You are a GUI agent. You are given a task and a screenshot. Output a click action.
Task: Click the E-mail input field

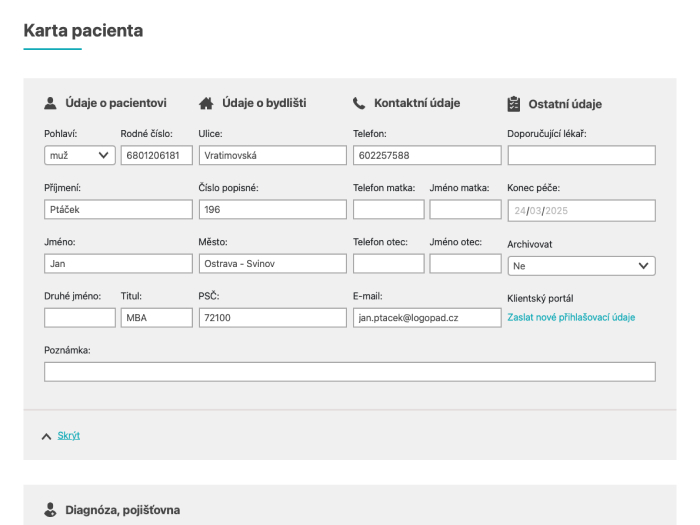(427, 317)
